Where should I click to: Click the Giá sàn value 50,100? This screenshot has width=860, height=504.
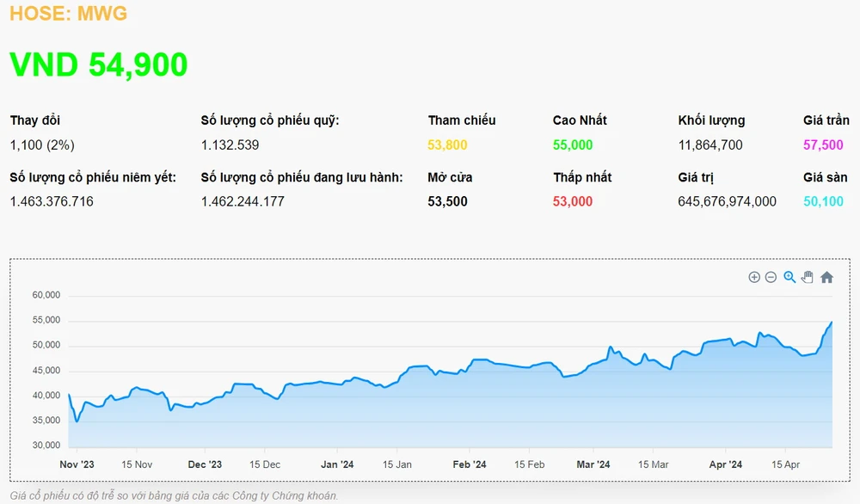click(823, 201)
